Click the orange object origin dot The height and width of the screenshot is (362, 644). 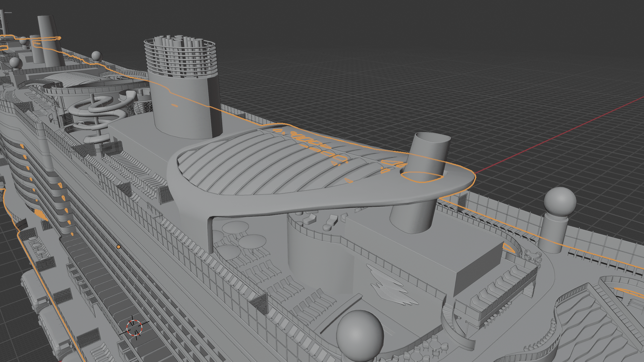(x=118, y=247)
